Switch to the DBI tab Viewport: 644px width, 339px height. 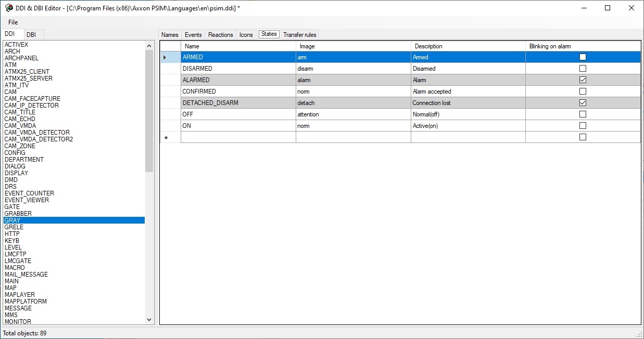point(32,35)
